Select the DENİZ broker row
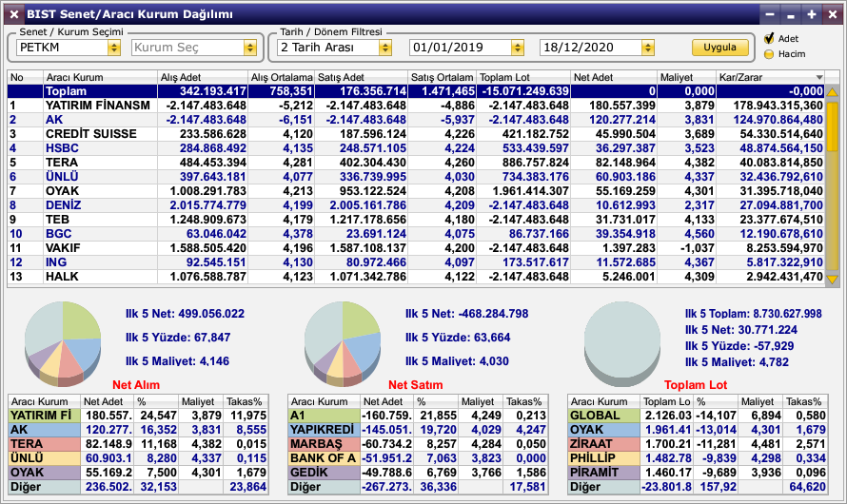This screenshot has width=847, height=504. tap(416, 205)
